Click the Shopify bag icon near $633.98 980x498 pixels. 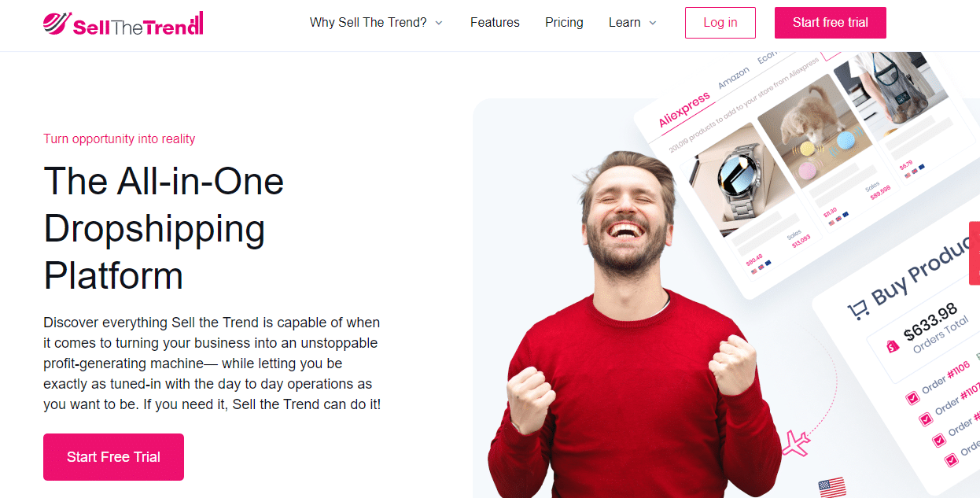click(892, 346)
